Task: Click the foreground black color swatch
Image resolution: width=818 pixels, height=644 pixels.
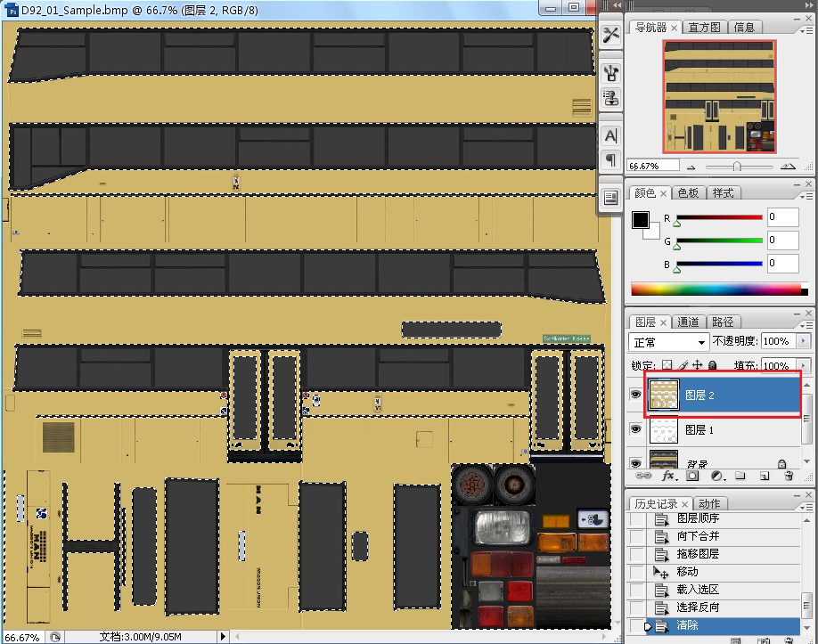Action: (641, 220)
